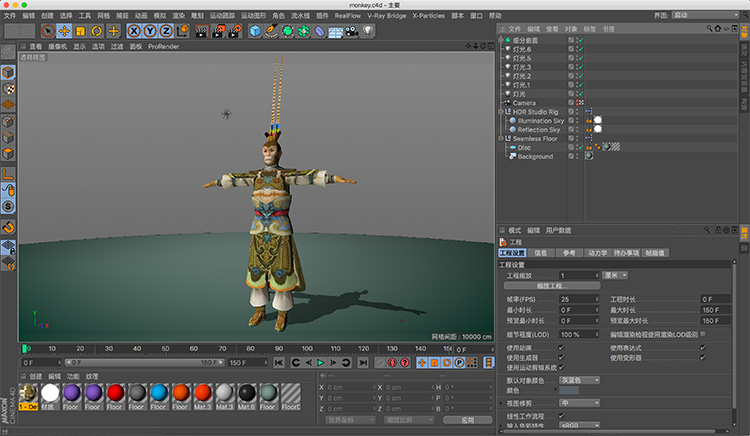Open the X-Particles menu
The width and height of the screenshot is (750, 436).
pos(429,16)
